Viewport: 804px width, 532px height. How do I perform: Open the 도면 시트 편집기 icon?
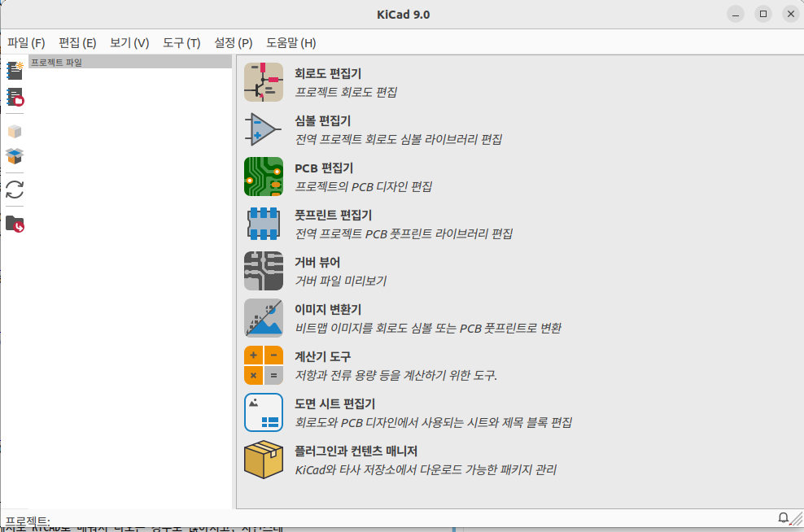coord(264,412)
